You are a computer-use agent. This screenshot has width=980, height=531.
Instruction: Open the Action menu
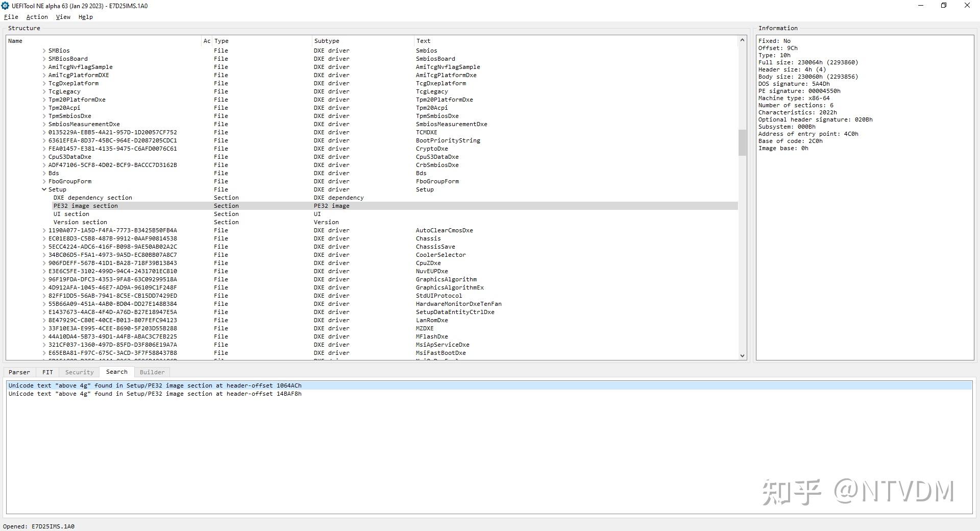coord(37,17)
